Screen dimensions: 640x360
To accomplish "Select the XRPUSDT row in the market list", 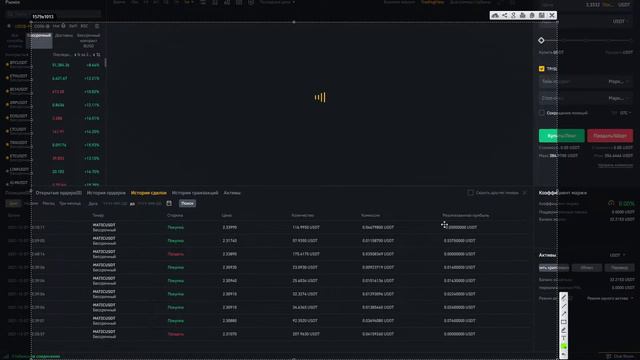I will 53,105.
